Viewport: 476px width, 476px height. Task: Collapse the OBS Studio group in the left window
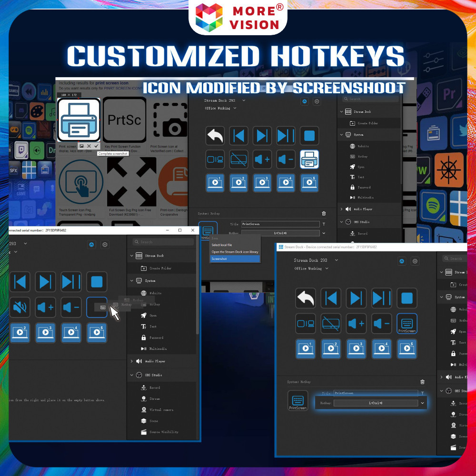132,375
